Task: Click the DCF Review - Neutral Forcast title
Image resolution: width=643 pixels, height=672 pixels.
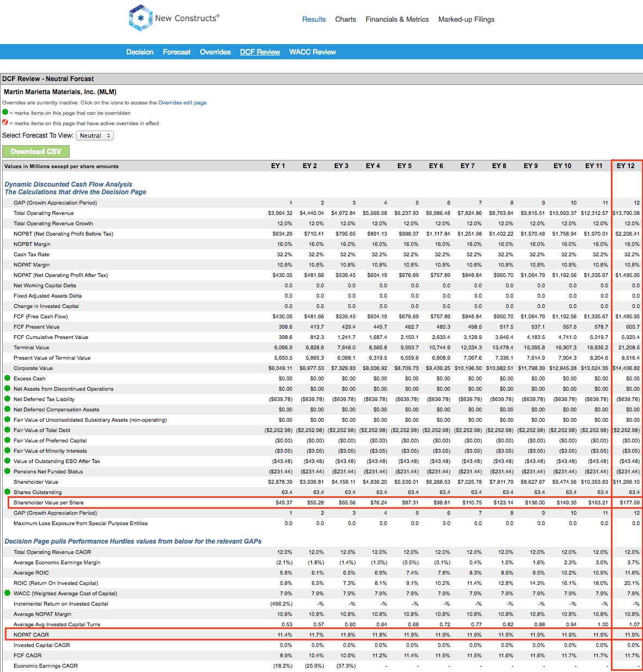Action: pyautogui.click(x=48, y=79)
